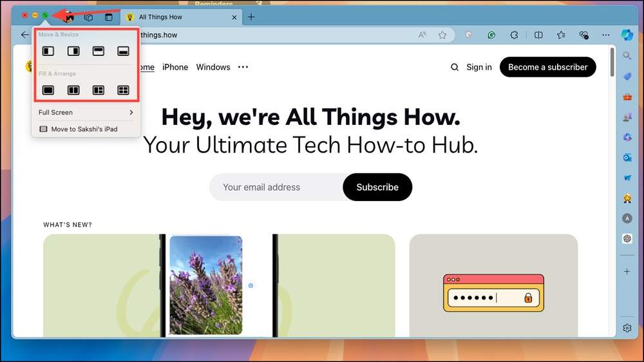The width and height of the screenshot is (644, 362).
Task: Toggle the vertical tabs button
Action: [x=108, y=17]
